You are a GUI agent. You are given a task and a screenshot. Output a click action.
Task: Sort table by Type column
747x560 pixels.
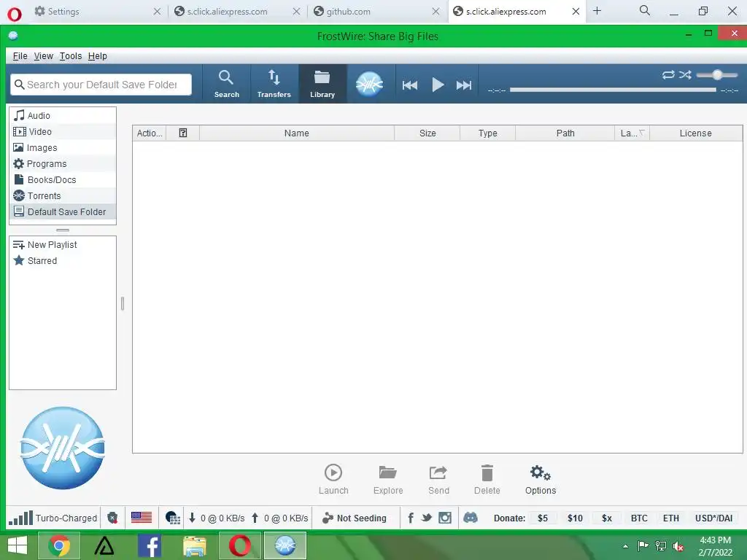(488, 133)
